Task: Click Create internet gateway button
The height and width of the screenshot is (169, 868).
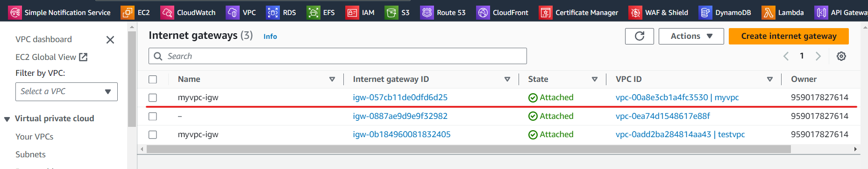Action: 789,36
